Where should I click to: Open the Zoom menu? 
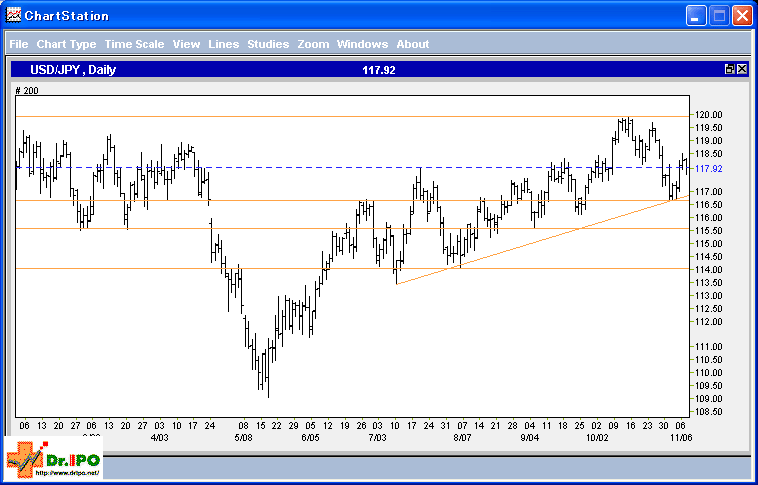(x=313, y=44)
